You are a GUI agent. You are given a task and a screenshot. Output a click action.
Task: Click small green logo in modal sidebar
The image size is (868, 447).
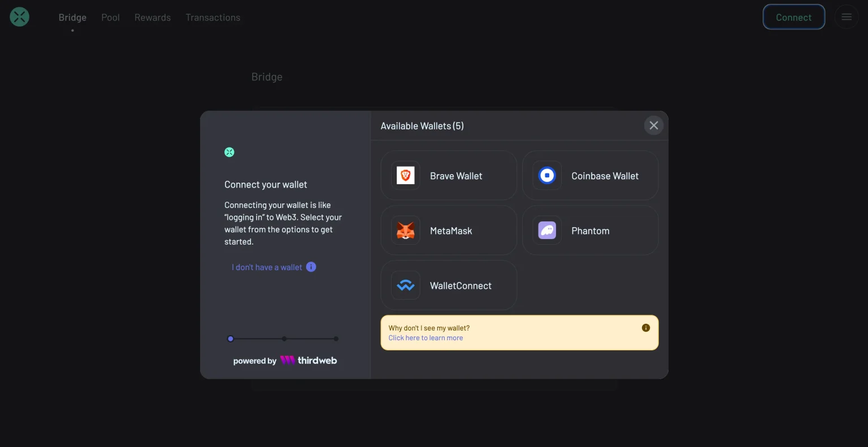pos(229,152)
